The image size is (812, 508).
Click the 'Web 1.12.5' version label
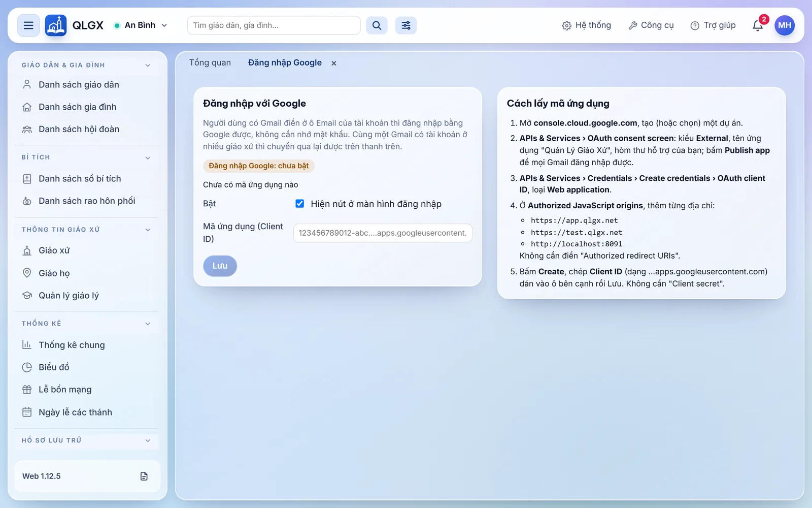coord(42,477)
